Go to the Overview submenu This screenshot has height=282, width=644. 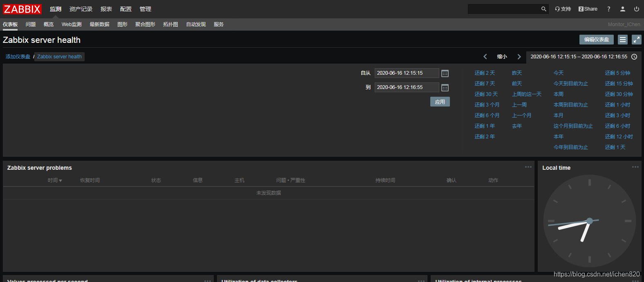[49, 24]
